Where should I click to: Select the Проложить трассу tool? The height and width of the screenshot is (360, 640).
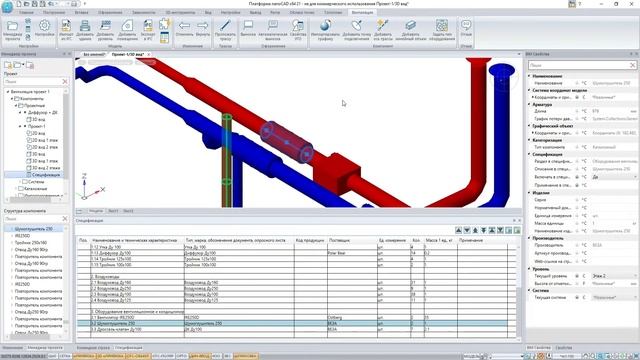pos(225,30)
